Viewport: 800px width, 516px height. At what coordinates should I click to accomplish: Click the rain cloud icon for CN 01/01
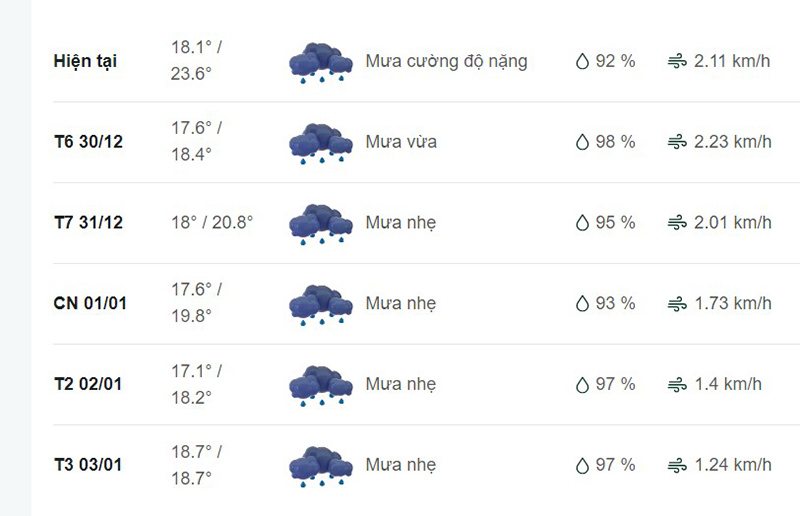[x=320, y=305]
